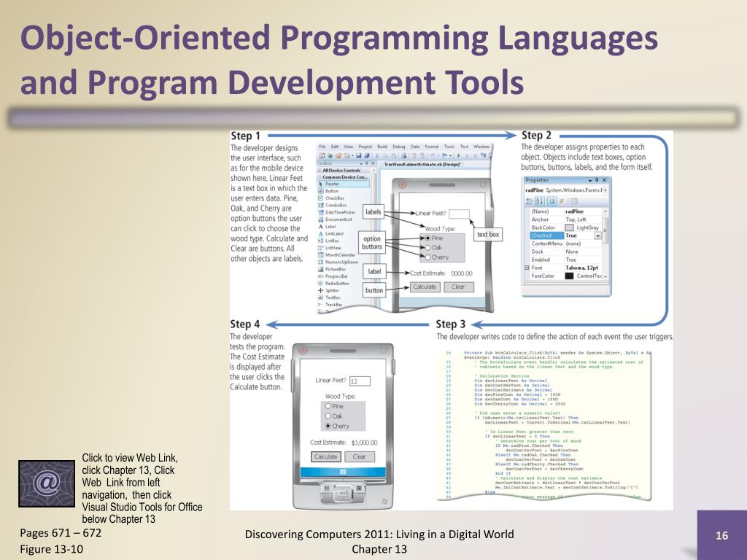The width and height of the screenshot is (747, 560).
Task: Click the keyboard icon on device blue bar
Action: (343, 472)
